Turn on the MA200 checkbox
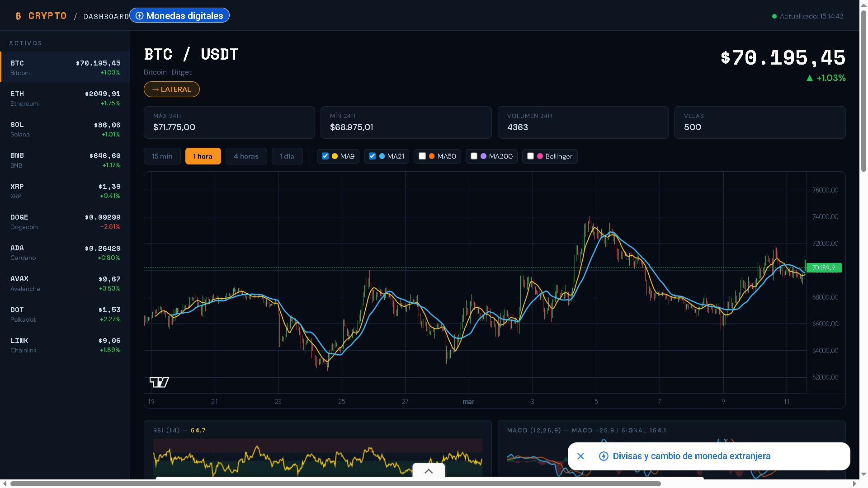 [x=474, y=156]
